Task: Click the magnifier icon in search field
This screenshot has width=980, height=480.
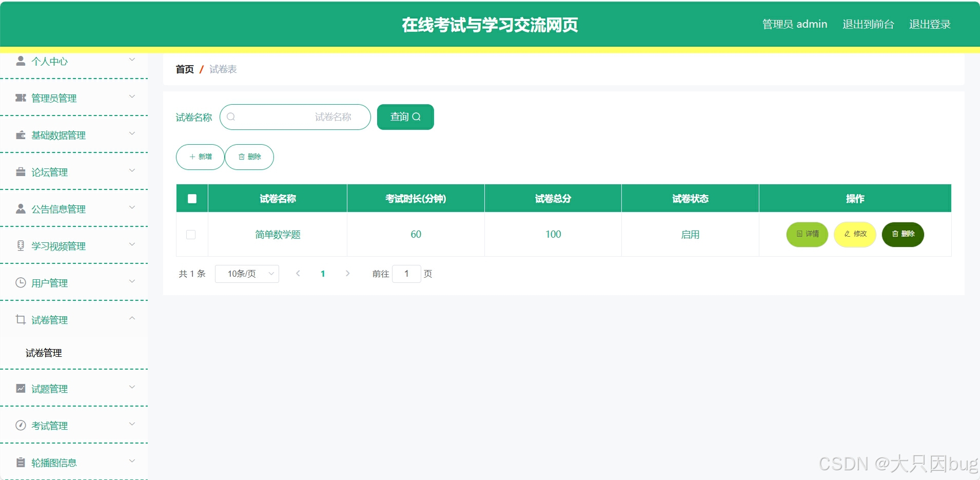Action: coord(231,117)
